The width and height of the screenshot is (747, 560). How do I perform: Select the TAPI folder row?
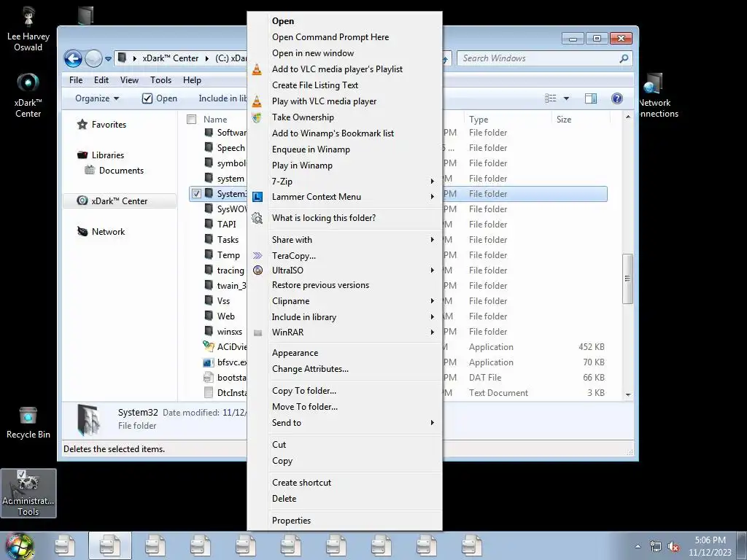coord(398,225)
